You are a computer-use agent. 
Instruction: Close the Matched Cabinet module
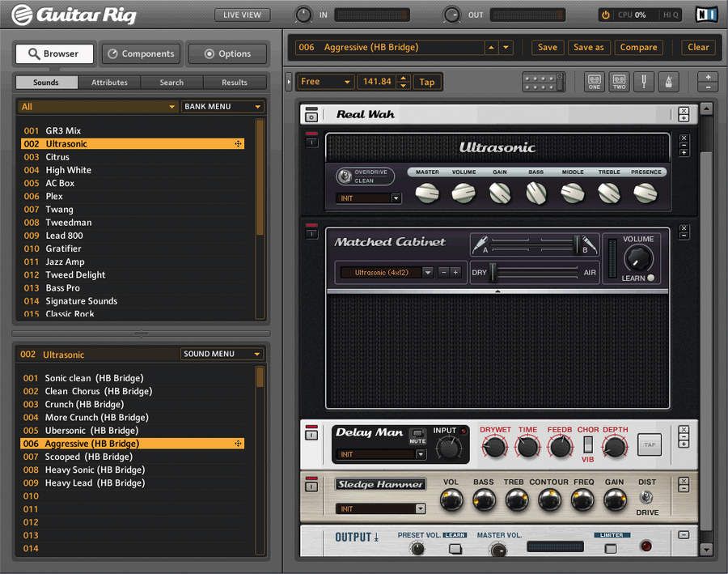684,228
